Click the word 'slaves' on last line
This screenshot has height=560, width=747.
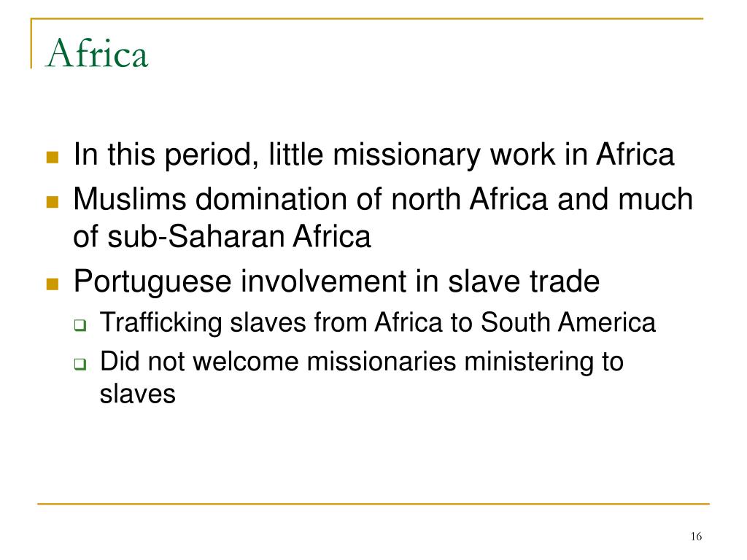(x=138, y=394)
